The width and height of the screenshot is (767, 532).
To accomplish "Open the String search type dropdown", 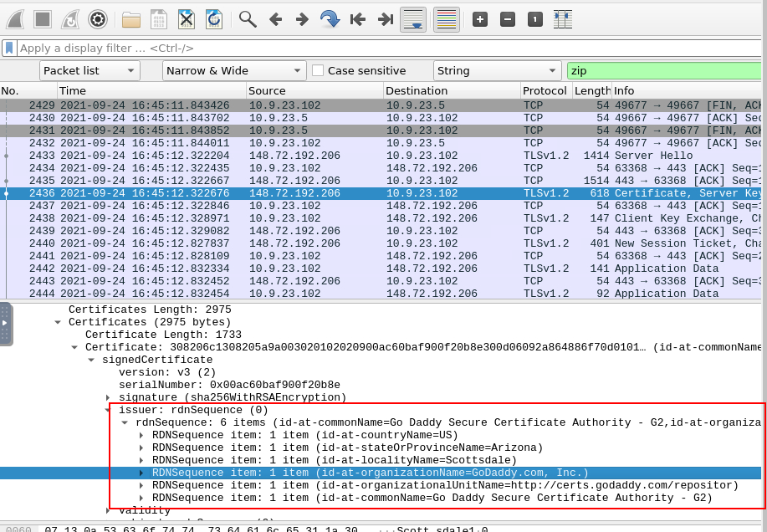I will click(x=497, y=71).
